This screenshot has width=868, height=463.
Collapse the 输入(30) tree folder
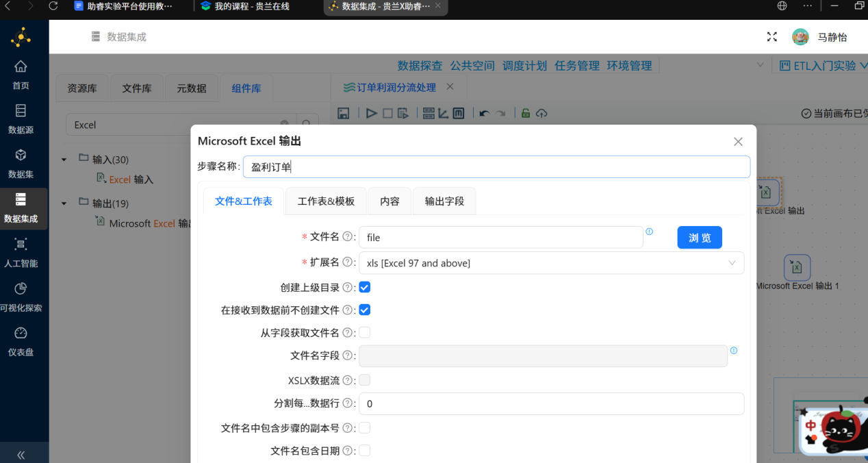coord(64,160)
